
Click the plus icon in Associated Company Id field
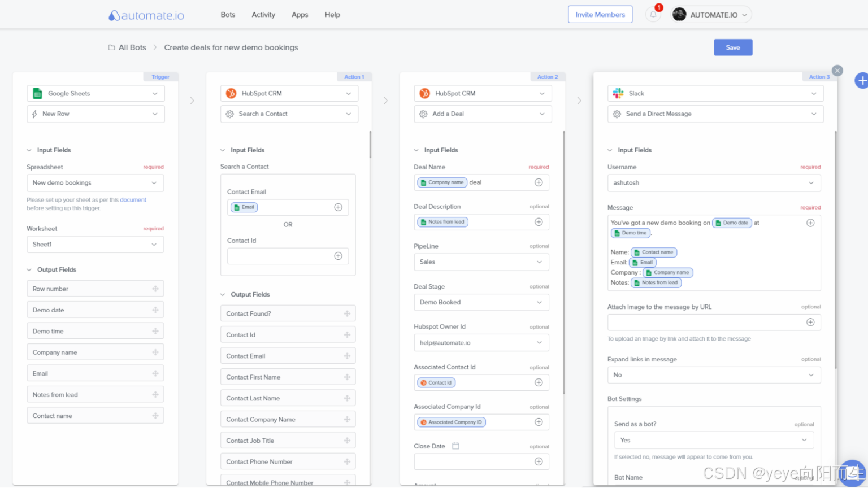coord(539,422)
